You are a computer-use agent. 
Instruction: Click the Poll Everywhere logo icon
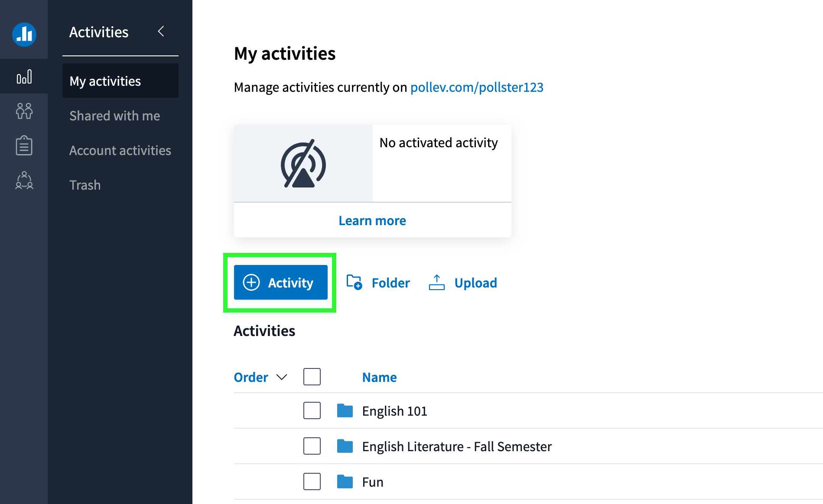[24, 34]
